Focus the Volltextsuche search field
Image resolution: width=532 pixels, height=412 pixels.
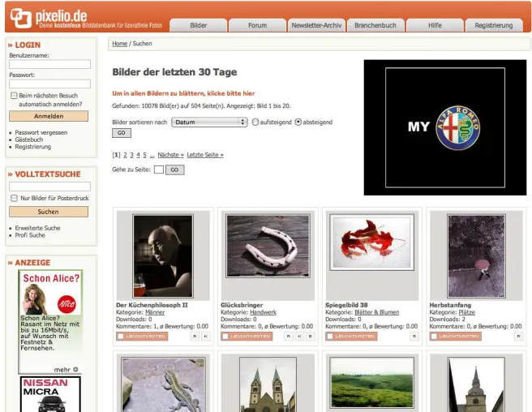point(50,187)
